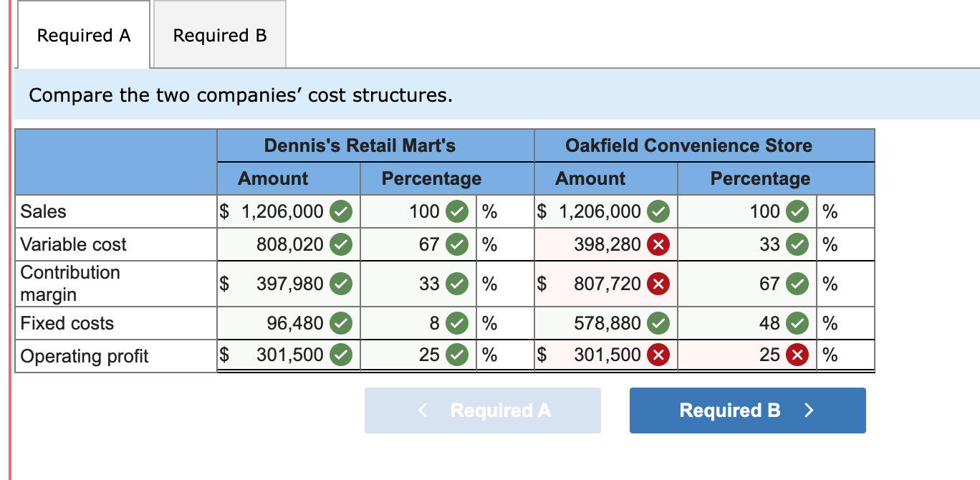Click green check beside Dennis's 100 sales percentage
Image resolution: width=980 pixels, height=480 pixels.
coord(456,211)
